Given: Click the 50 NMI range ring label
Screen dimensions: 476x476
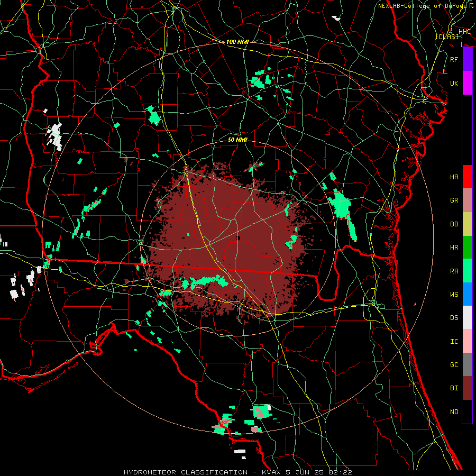Looking at the screenshot, I should point(237,140).
